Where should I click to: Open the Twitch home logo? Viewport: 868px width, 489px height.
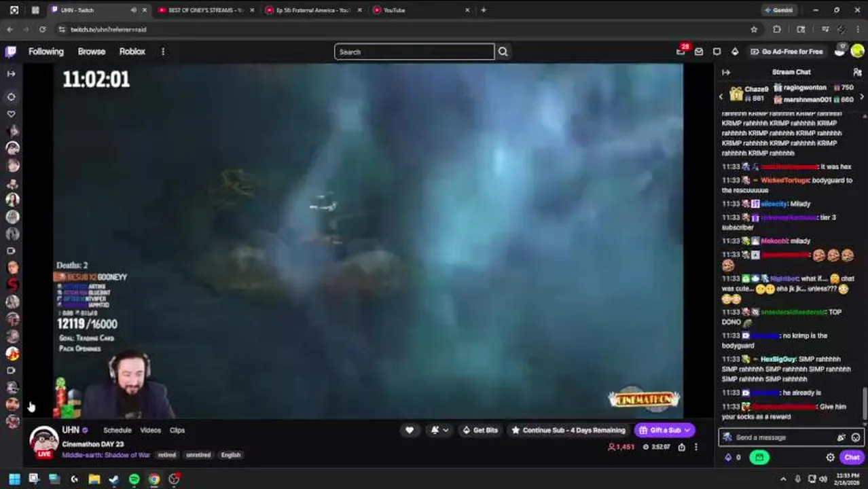tap(11, 52)
